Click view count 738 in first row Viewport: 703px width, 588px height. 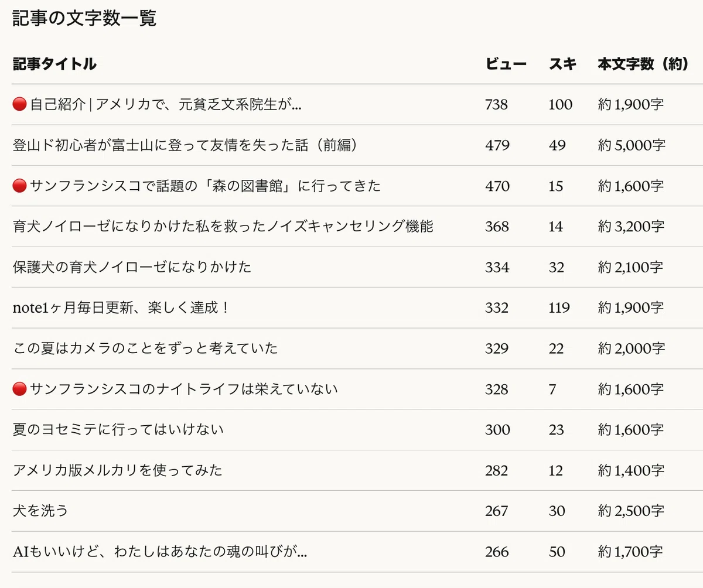coord(496,105)
